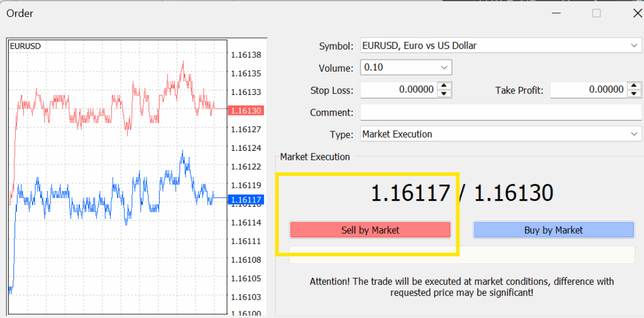This screenshot has width=644, height=318.
Task: Click the blue bid price label on chart
Action: 246,200
